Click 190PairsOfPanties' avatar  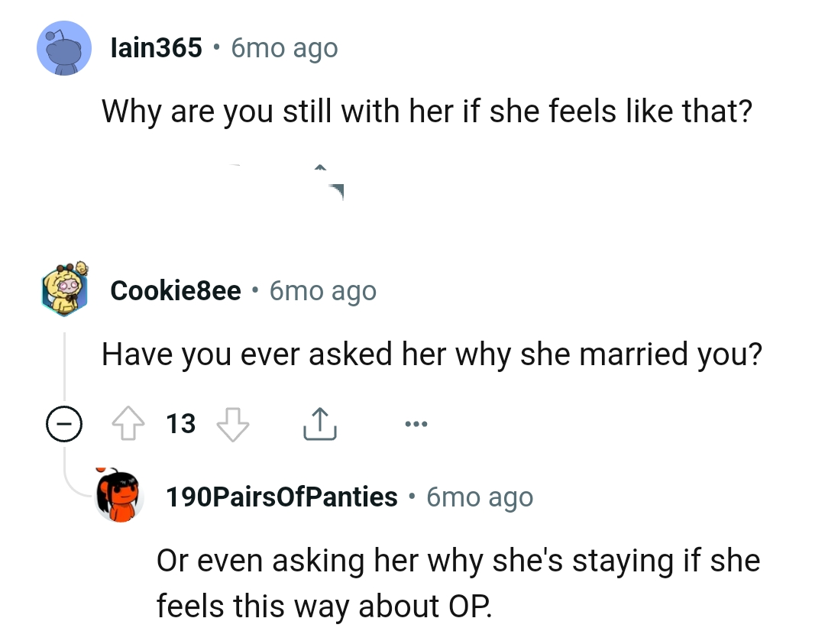[x=118, y=497]
